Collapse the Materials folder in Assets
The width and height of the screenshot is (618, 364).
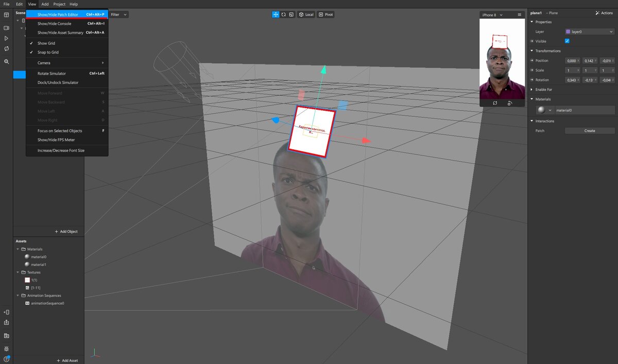(x=18, y=249)
